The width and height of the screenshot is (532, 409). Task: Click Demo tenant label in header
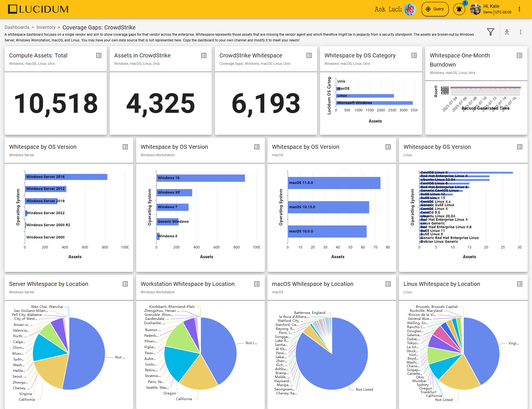pos(488,12)
